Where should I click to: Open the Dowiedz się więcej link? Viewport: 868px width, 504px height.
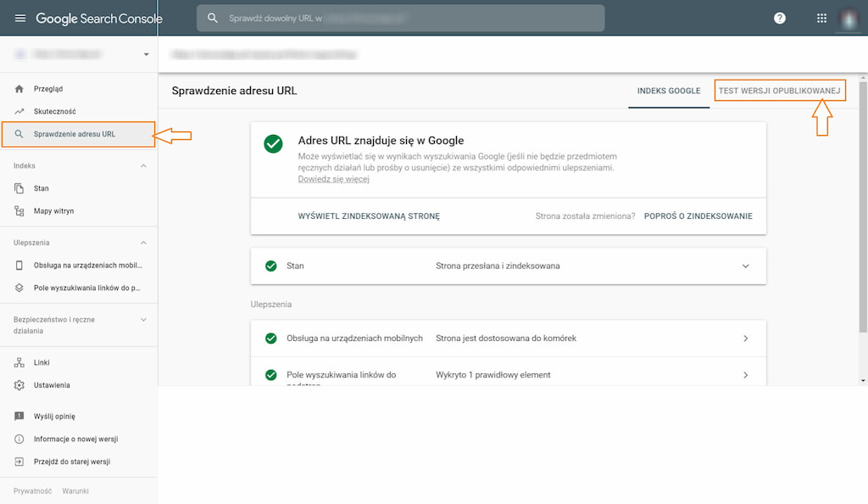[x=333, y=179]
